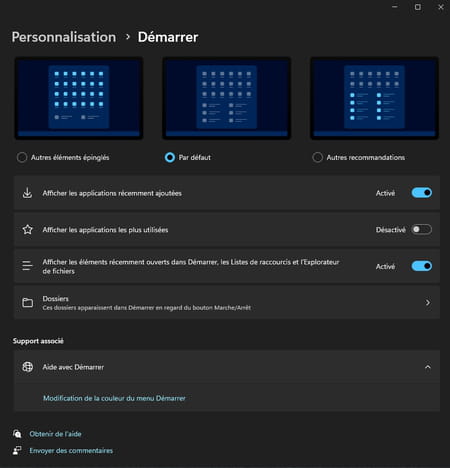Collapse the Aide avec Démarrer section

pos(428,367)
